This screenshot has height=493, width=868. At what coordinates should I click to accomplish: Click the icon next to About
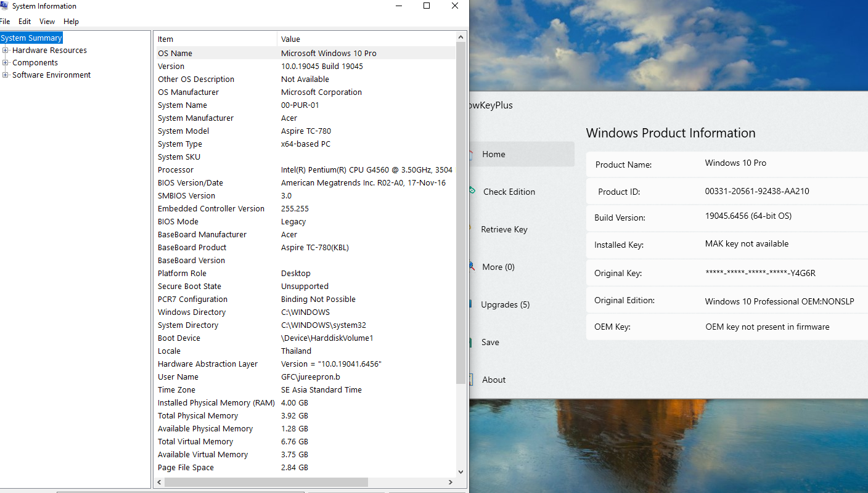click(472, 380)
